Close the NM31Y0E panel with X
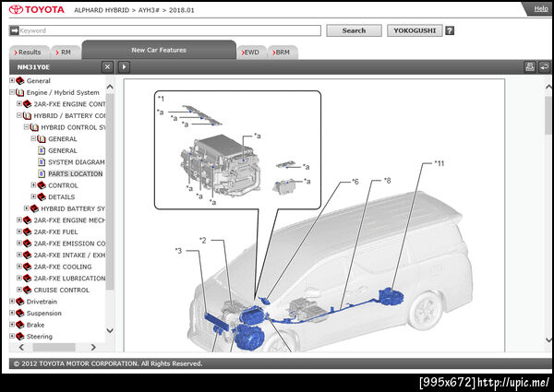The height and width of the screenshot is (392, 554). coord(107,67)
